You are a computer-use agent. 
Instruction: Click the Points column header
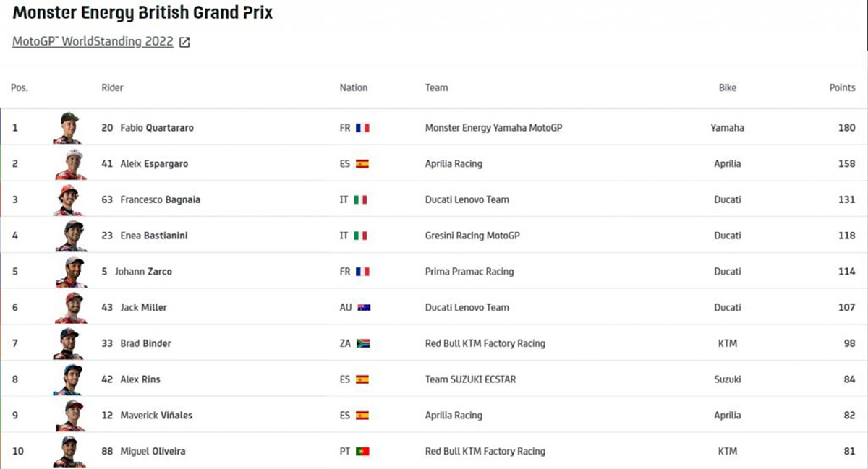click(842, 88)
